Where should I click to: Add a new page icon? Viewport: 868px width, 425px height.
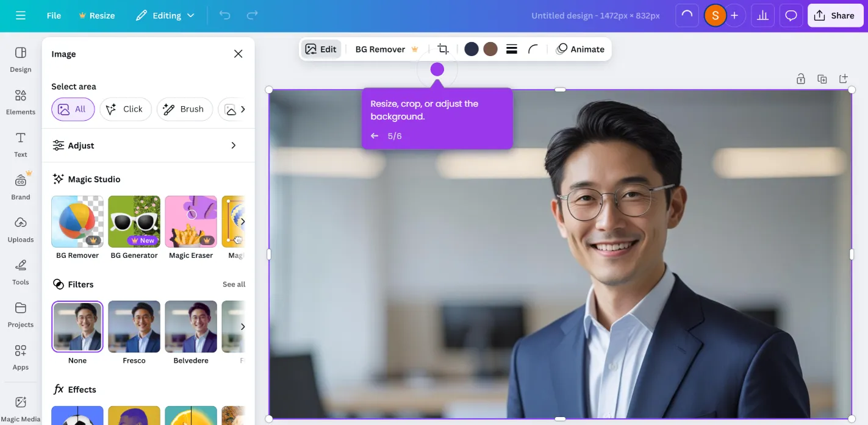[844, 79]
